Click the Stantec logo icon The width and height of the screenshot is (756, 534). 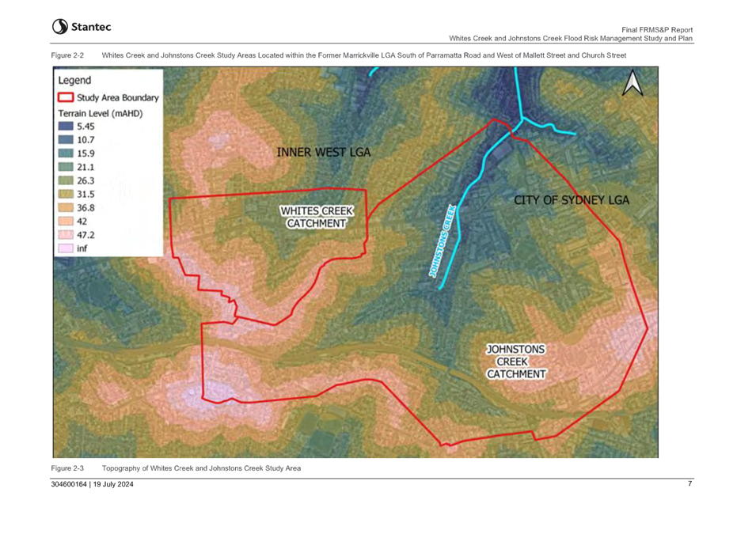[x=60, y=27]
